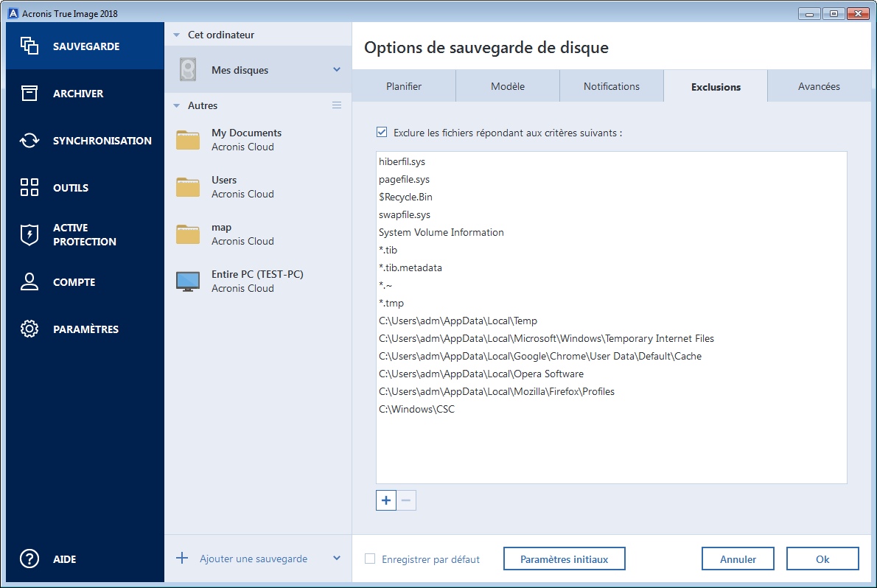Switch to the Planifier tab
The height and width of the screenshot is (588, 877).
(x=404, y=86)
